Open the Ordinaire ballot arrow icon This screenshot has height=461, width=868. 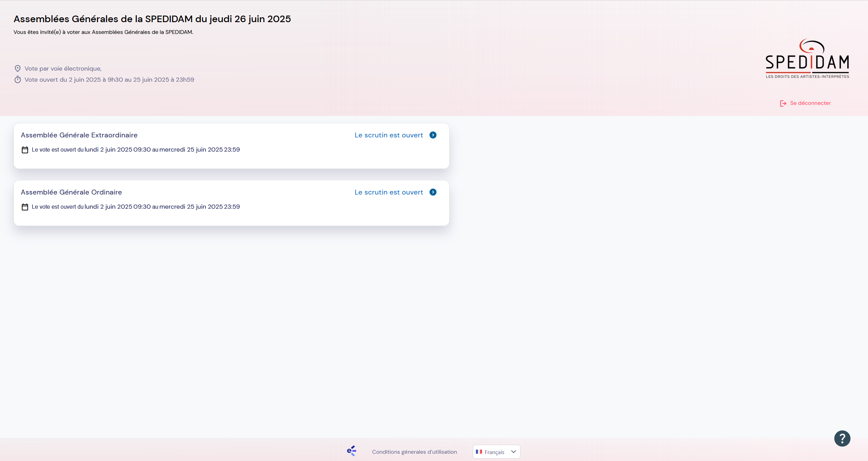[433, 192]
